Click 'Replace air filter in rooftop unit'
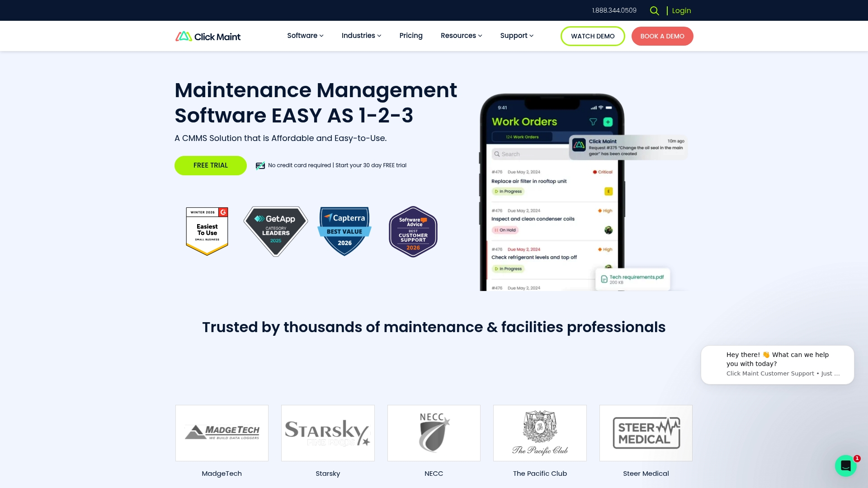 click(x=529, y=181)
